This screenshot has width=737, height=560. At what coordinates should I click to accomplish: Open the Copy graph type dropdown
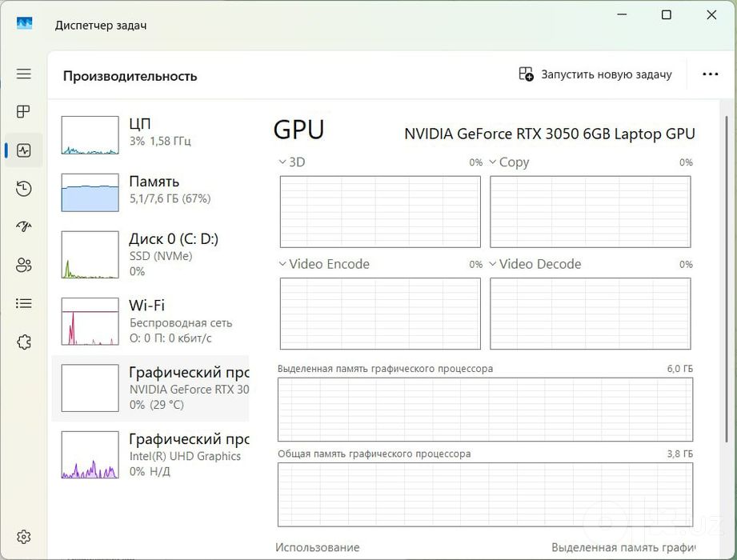click(509, 162)
